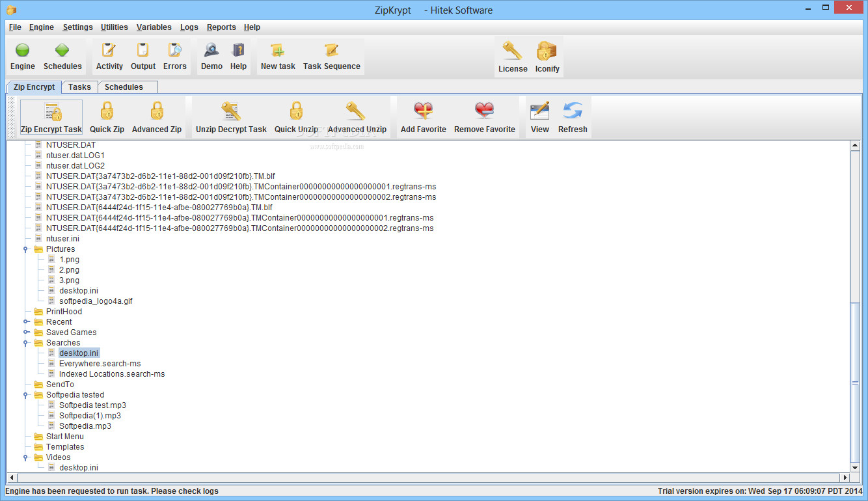This screenshot has width=868, height=501.
Task: Select the SendTo folder
Action: click(x=60, y=385)
